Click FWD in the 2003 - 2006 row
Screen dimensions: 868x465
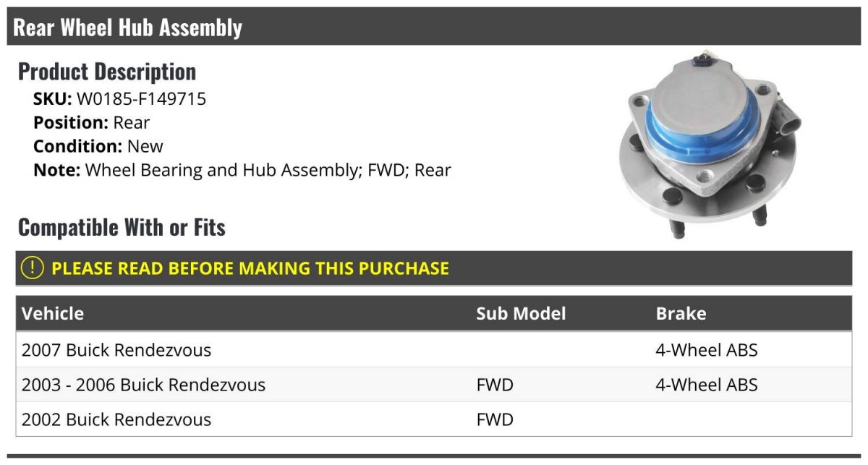(x=495, y=385)
